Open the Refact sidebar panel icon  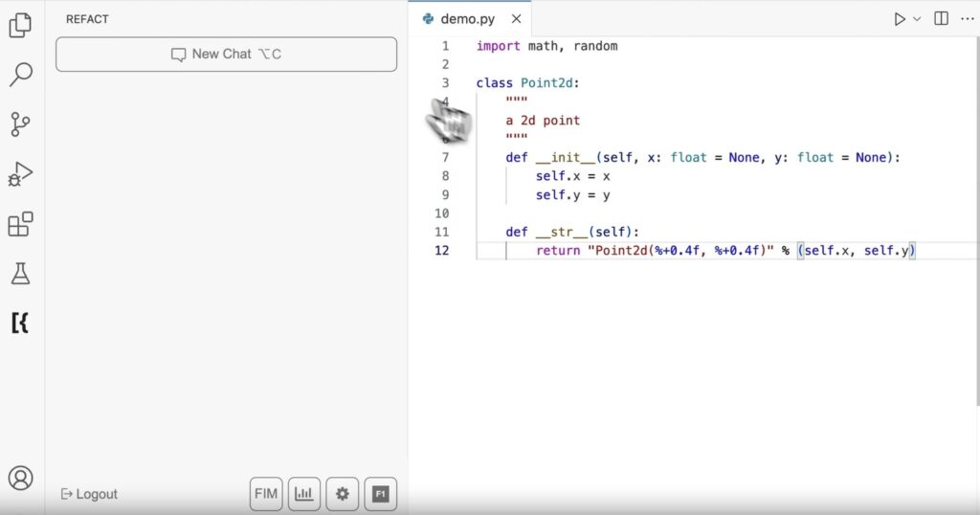click(20, 323)
